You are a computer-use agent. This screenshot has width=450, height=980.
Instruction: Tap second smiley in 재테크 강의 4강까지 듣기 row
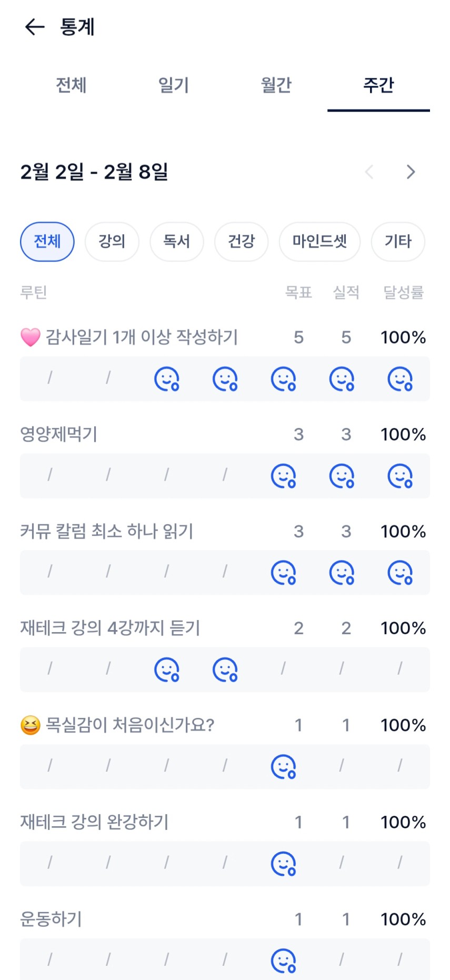[225, 669]
